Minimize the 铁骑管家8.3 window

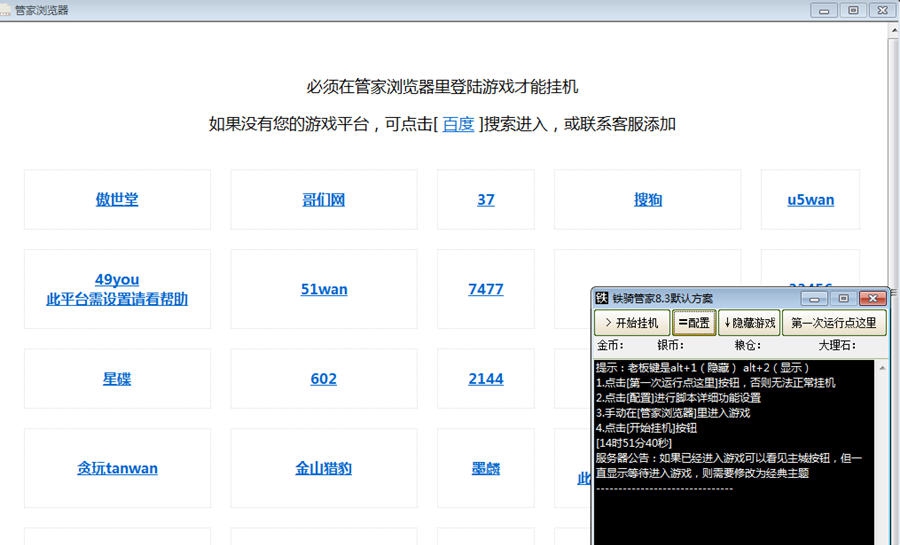pos(814,298)
